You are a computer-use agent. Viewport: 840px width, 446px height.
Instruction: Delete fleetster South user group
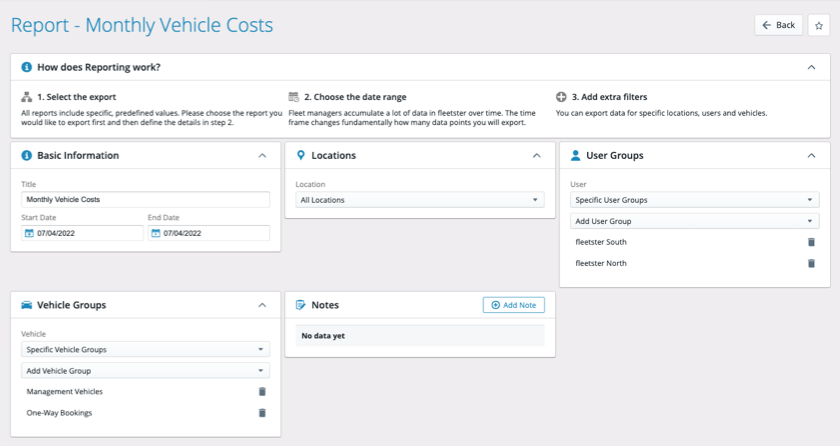(811, 242)
